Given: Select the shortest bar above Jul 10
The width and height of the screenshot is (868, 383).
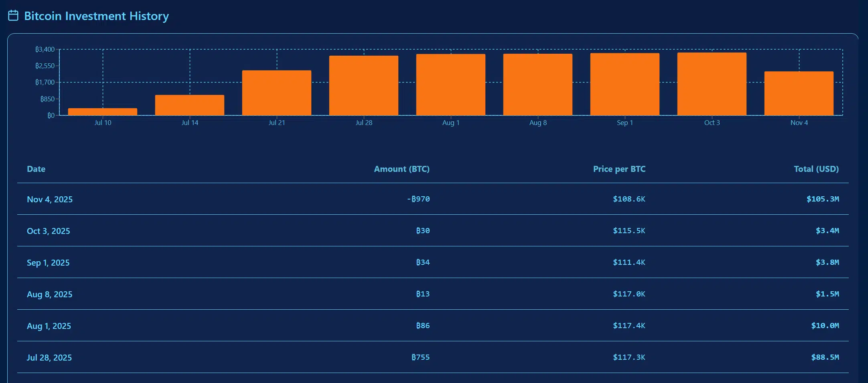Looking at the screenshot, I should [102, 111].
